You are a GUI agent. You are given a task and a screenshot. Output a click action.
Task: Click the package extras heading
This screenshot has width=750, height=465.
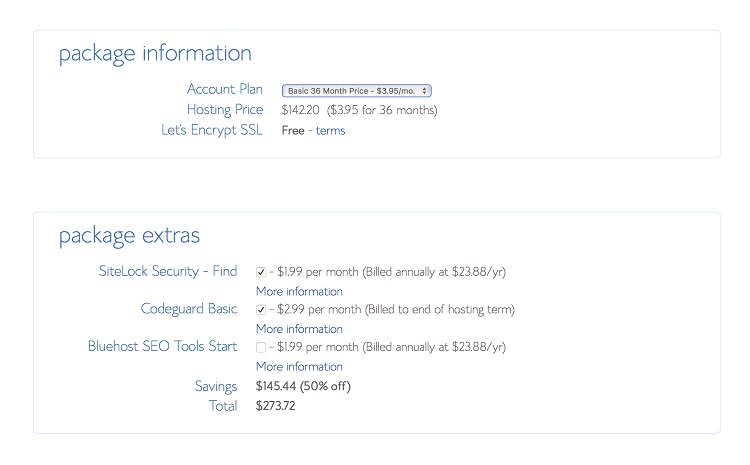coord(129,236)
